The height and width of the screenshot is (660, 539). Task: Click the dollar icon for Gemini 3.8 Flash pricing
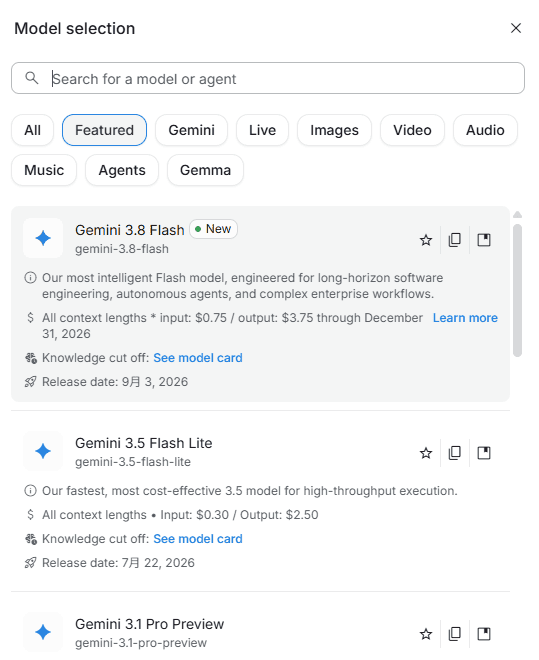click(30, 317)
